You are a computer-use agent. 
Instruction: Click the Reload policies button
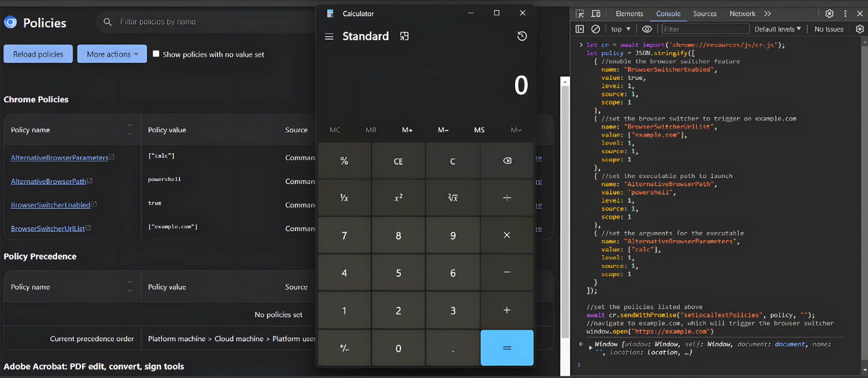38,54
